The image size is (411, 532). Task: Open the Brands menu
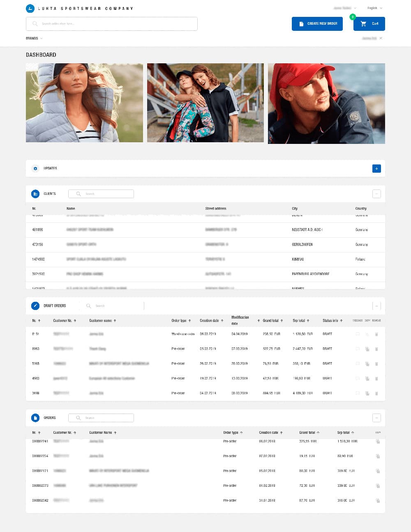34,38
